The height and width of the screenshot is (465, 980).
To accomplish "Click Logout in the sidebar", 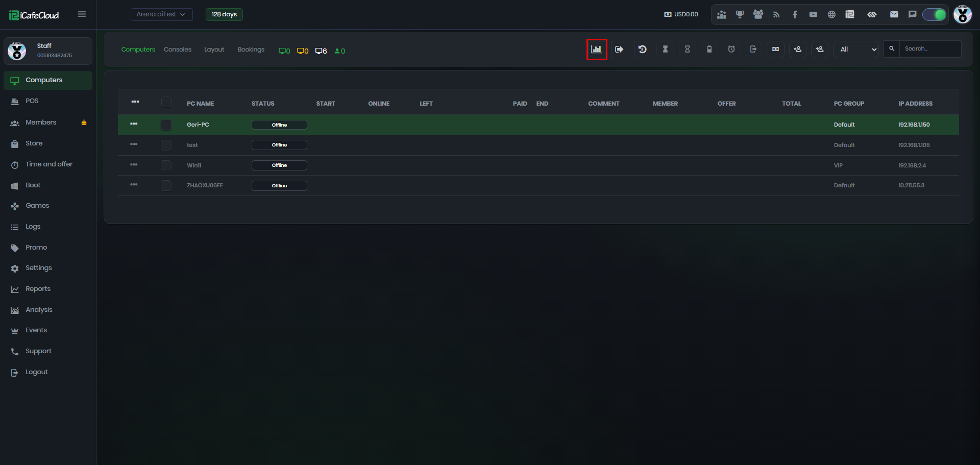I will tap(48, 372).
